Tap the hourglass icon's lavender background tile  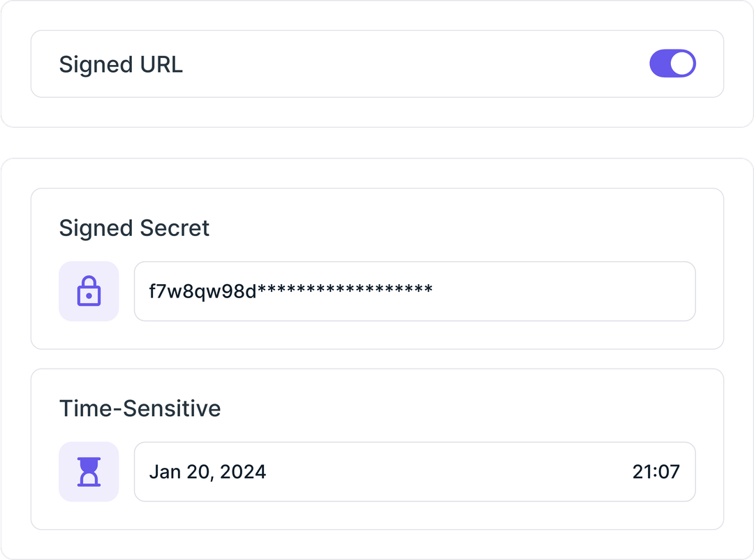89,472
